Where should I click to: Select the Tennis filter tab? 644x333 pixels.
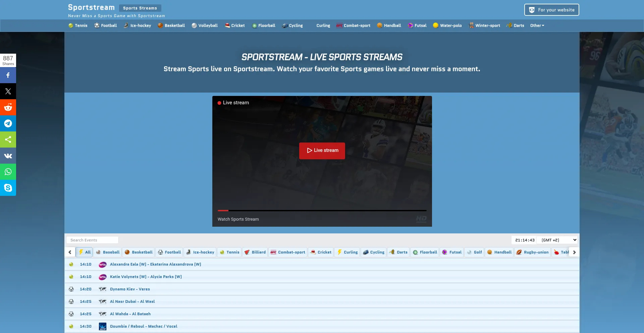point(229,252)
